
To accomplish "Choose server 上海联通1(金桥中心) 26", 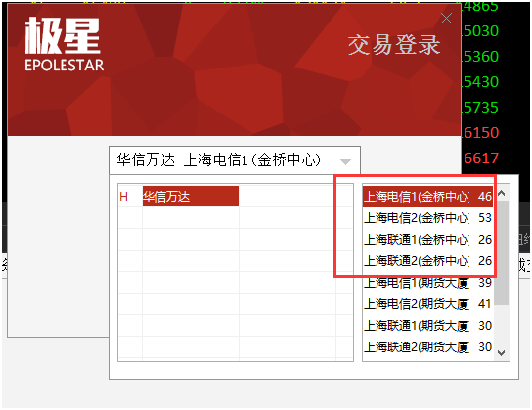I will pyautogui.click(x=427, y=240).
